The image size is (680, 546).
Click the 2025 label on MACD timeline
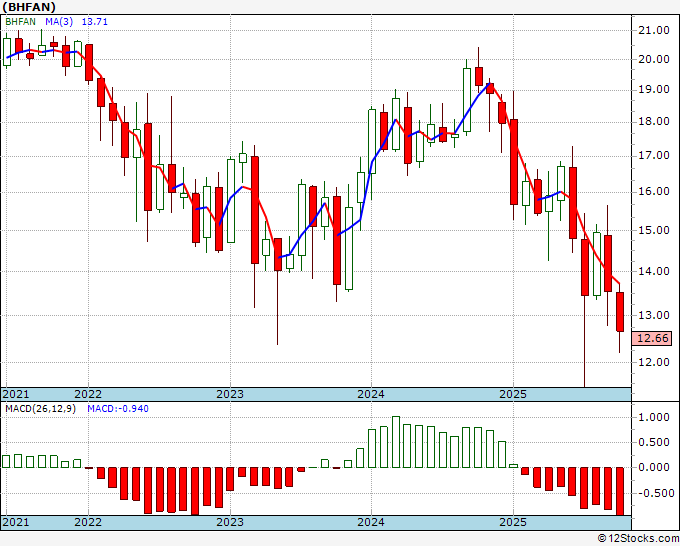click(513, 522)
